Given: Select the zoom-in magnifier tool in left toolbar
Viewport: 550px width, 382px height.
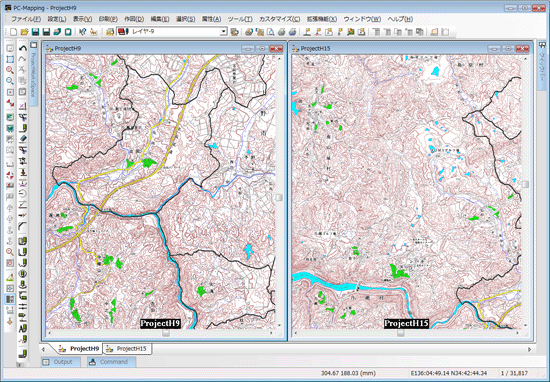Looking at the screenshot, I should pyautogui.click(x=10, y=70).
